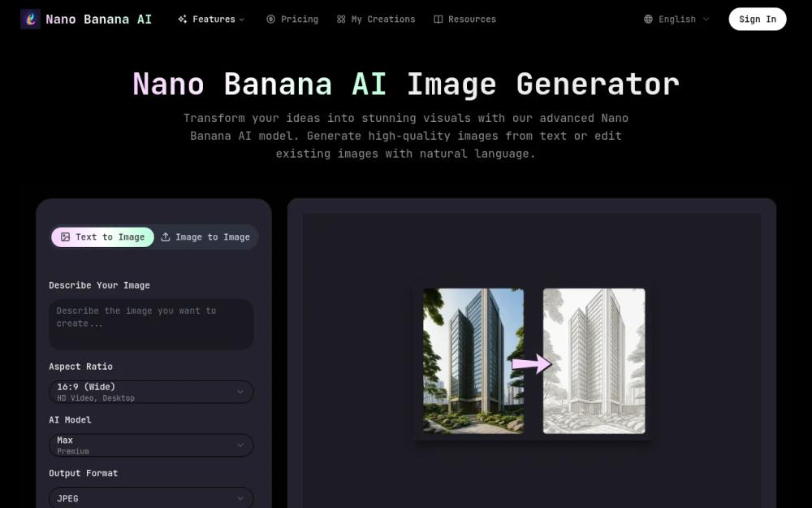Go to the Pricing page

coord(292,20)
